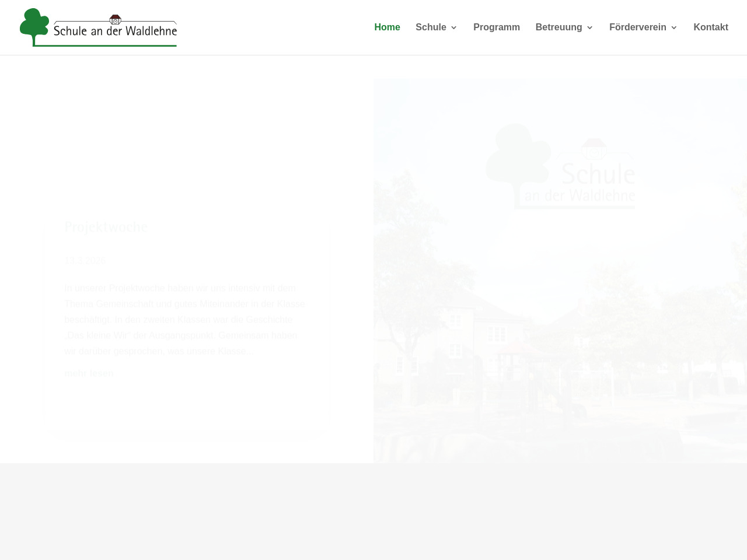Viewport: 747px width, 560px height.
Task: Click the large faded 'Schule' hero text
Action: [x=598, y=174]
